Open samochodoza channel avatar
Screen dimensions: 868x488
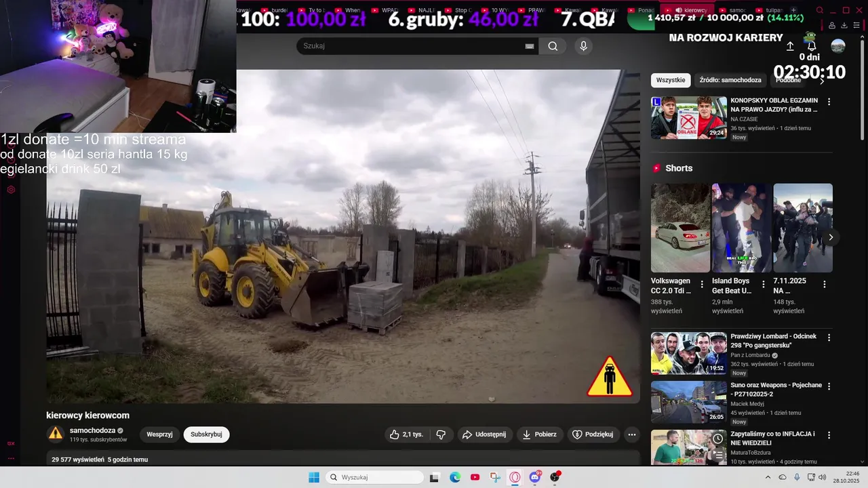pos(56,434)
